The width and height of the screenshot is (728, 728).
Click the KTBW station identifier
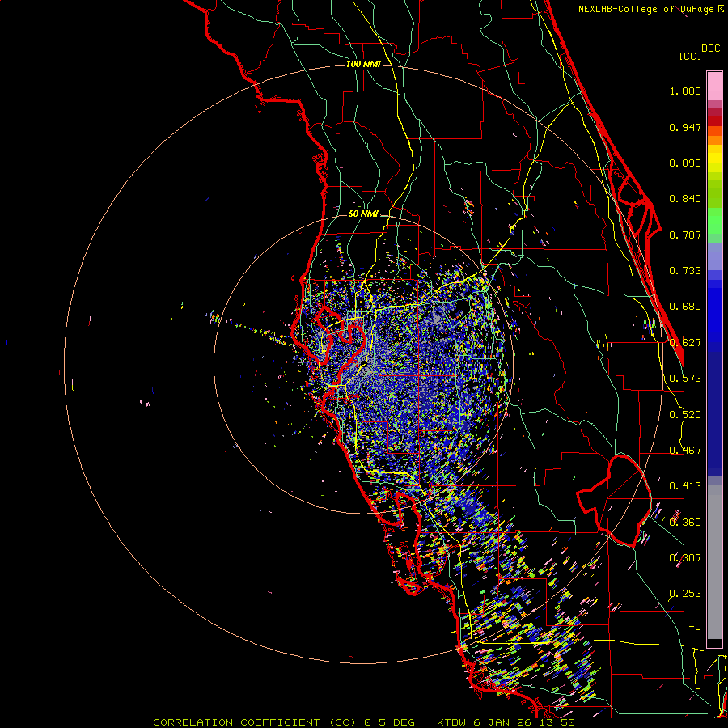click(453, 722)
